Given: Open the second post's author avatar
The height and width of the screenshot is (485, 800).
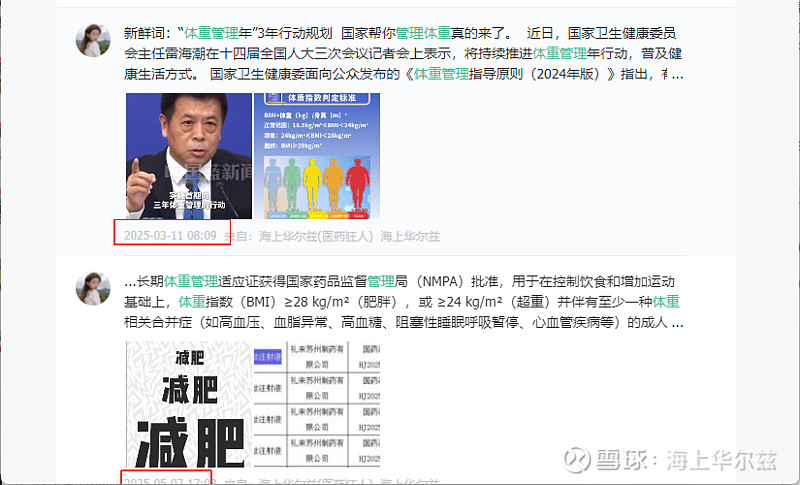Looking at the screenshot, I should point(93,289).
